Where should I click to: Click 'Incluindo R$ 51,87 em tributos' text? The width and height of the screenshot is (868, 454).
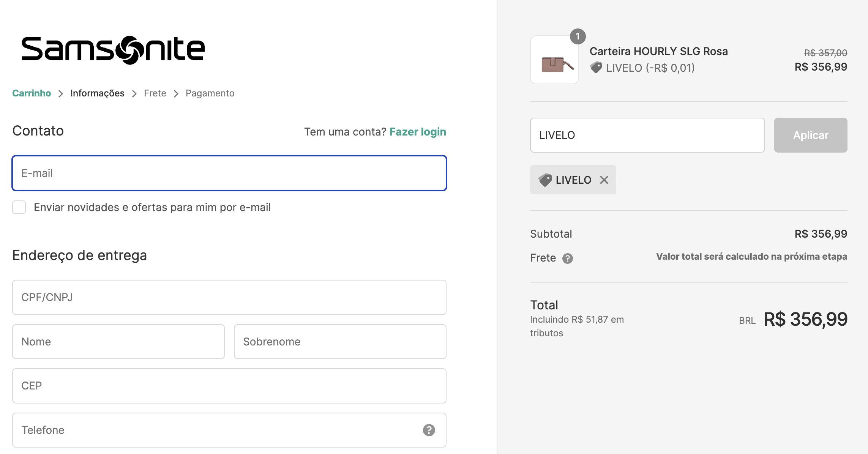tap(577, 326)
